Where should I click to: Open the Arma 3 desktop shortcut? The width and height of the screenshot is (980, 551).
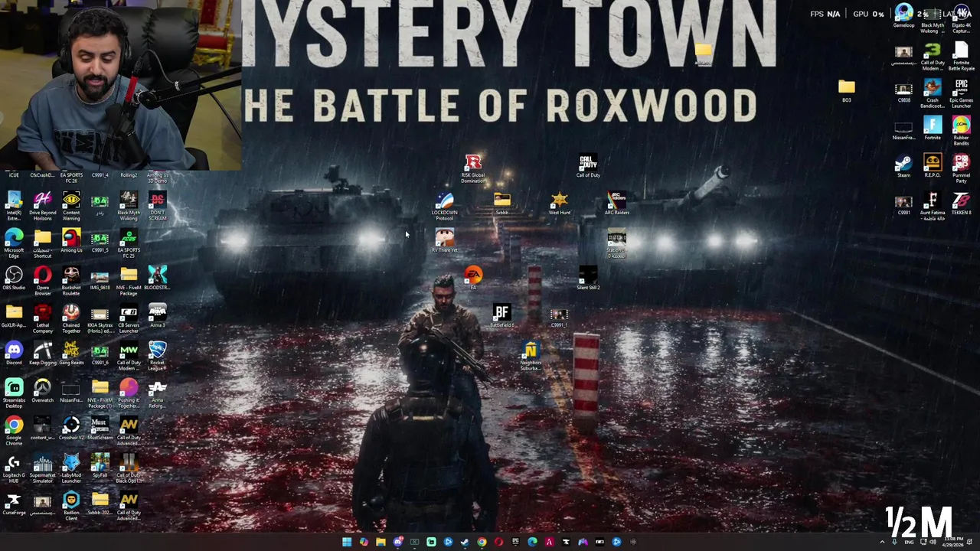[157, 316]
